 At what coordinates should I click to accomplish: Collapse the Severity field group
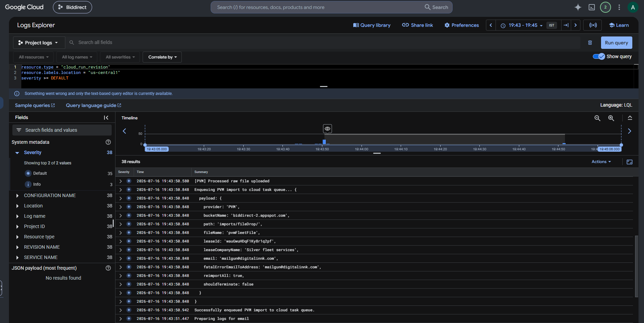pos(17,153)
